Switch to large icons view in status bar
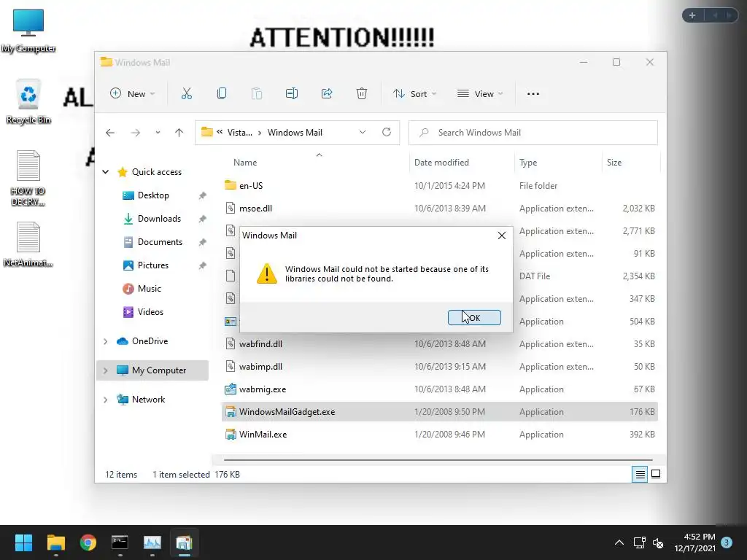Screen dimensions: 747x560 656,474
